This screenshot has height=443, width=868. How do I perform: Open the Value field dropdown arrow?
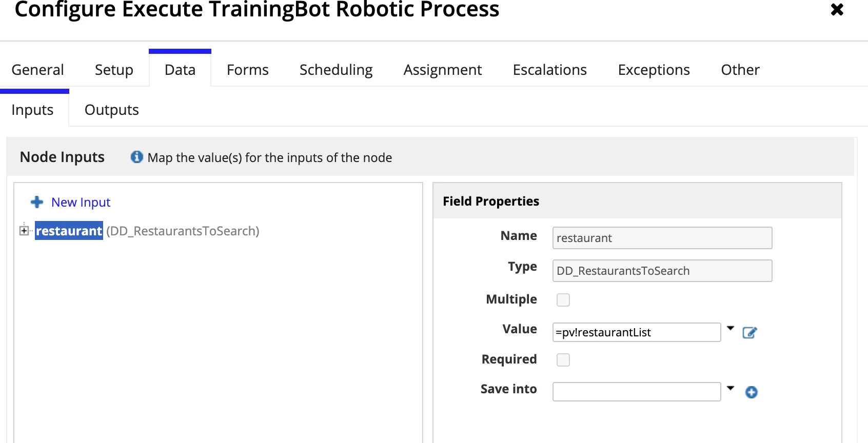coord(731,328)
